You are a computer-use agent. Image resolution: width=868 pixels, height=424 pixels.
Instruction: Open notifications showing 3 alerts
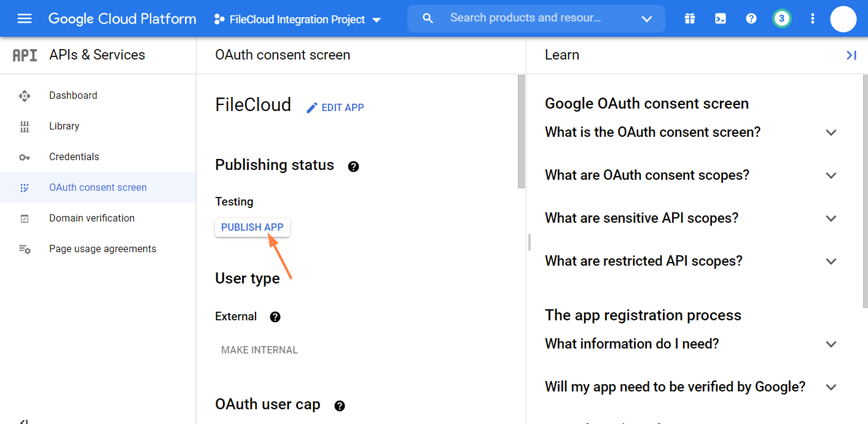781,18
